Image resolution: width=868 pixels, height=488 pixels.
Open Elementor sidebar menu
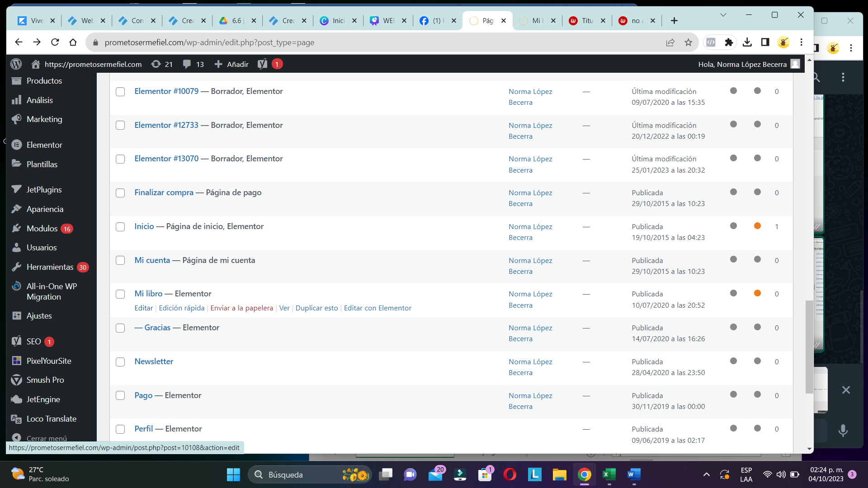(44, 145)
